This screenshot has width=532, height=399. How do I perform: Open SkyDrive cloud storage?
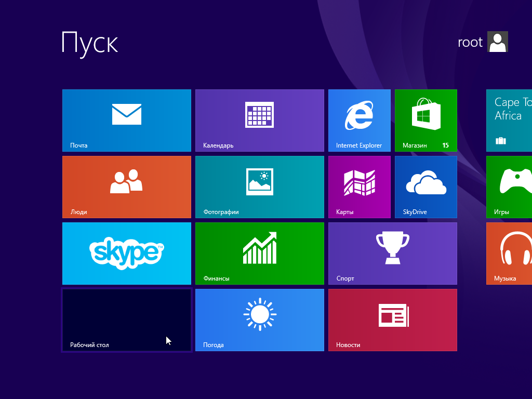pos(425,187)
